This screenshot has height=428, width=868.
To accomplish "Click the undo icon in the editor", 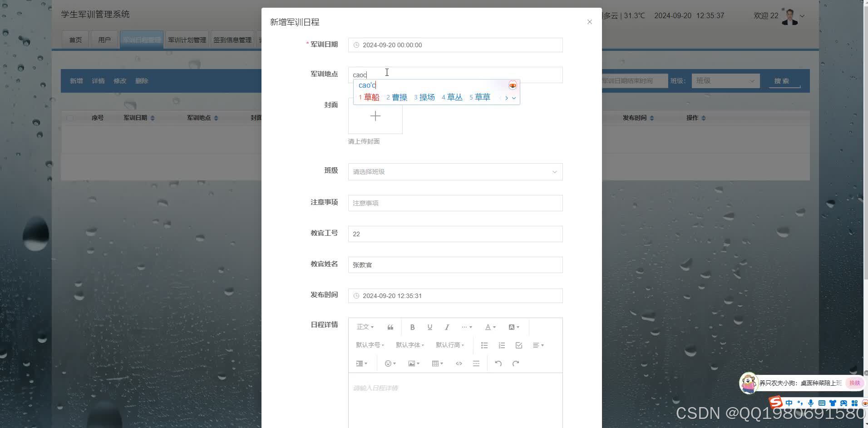I will pyautogui.click(x=498, y=363).
